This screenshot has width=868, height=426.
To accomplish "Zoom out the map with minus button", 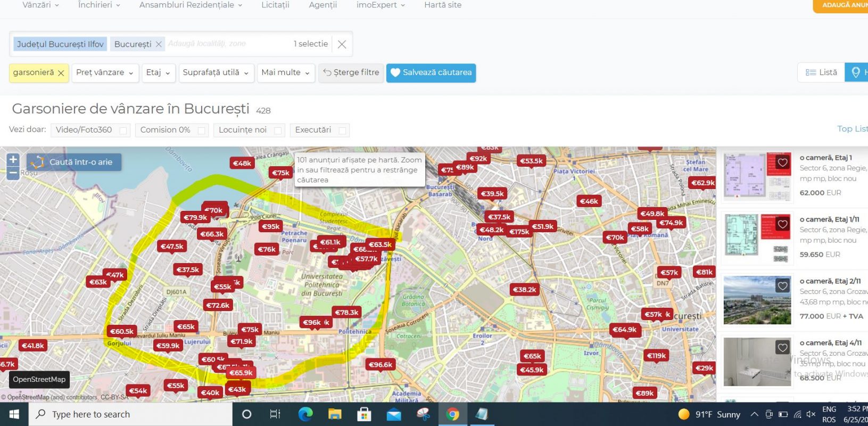I will [x=13, y=173].
